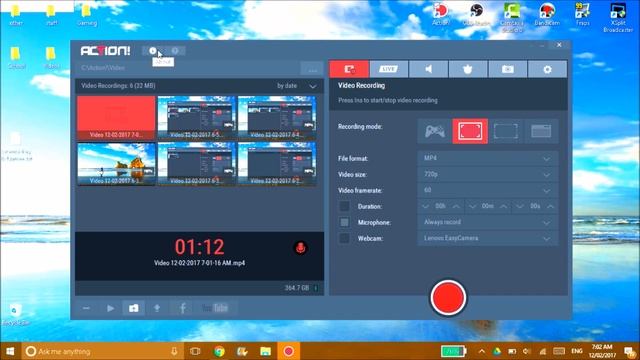Open the benchmark tab with hand icon
The height and width of the screenshot is (360, 640).
click(x=468, y=69)
